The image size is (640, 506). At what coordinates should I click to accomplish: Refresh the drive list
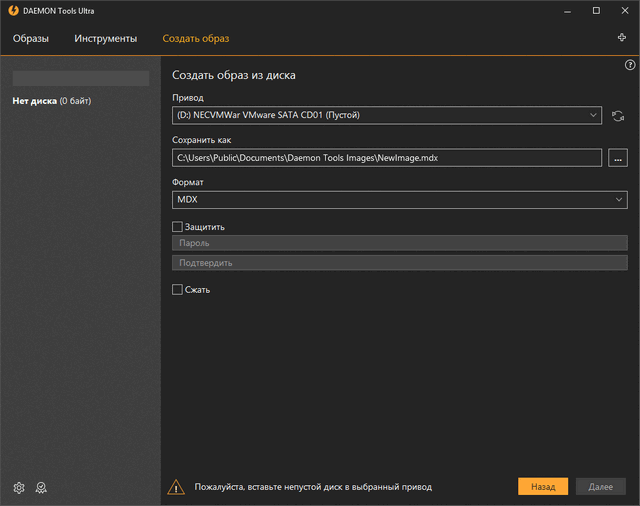(619, 116)
